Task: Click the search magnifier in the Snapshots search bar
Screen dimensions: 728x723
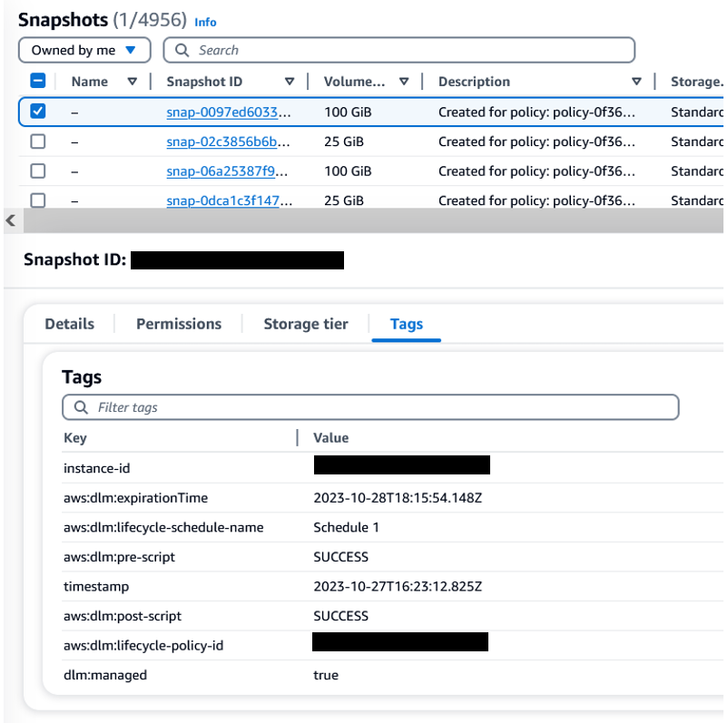Action: point(181,50)
